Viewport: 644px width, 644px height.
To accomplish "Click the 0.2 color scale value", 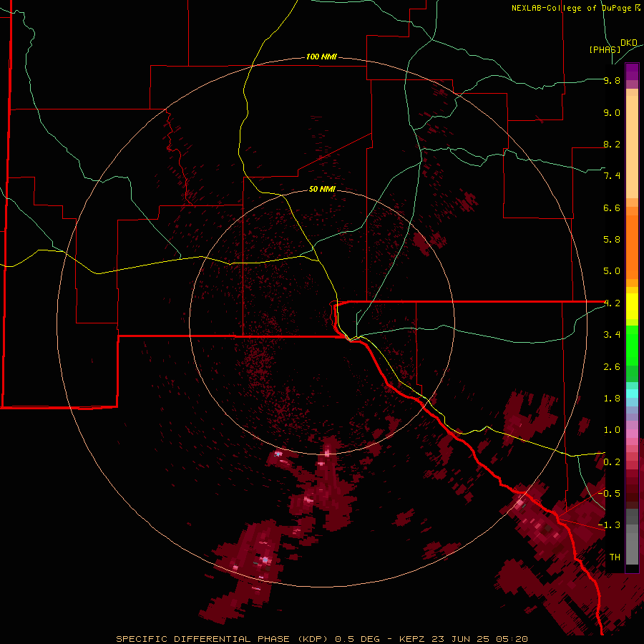I will [x=612, y=462].
